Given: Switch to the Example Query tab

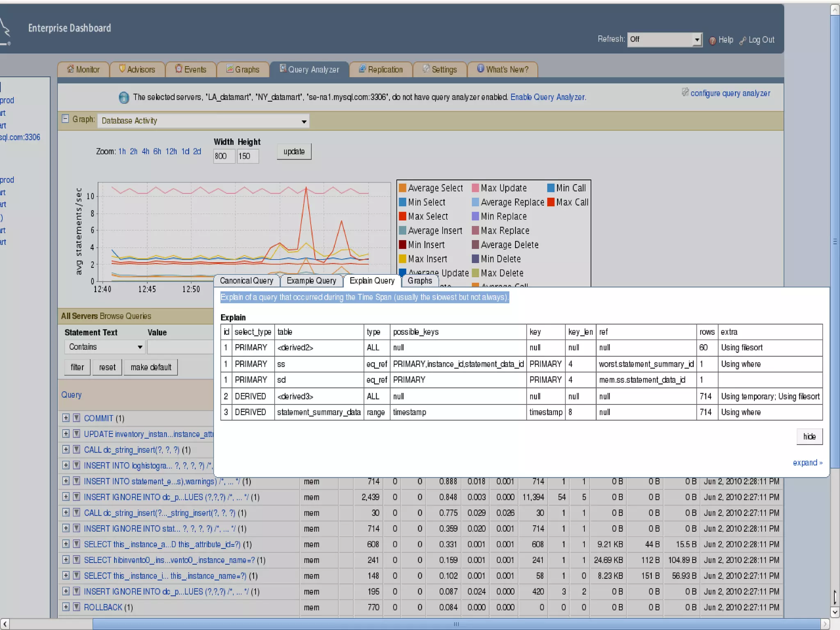Looking at the screenshot, I should pos(311,281).
